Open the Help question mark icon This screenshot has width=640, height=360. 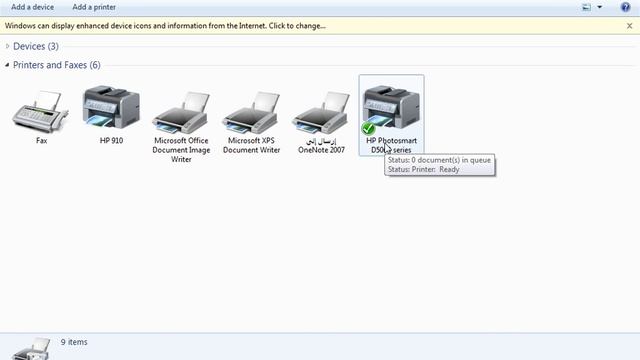(625, 7)
